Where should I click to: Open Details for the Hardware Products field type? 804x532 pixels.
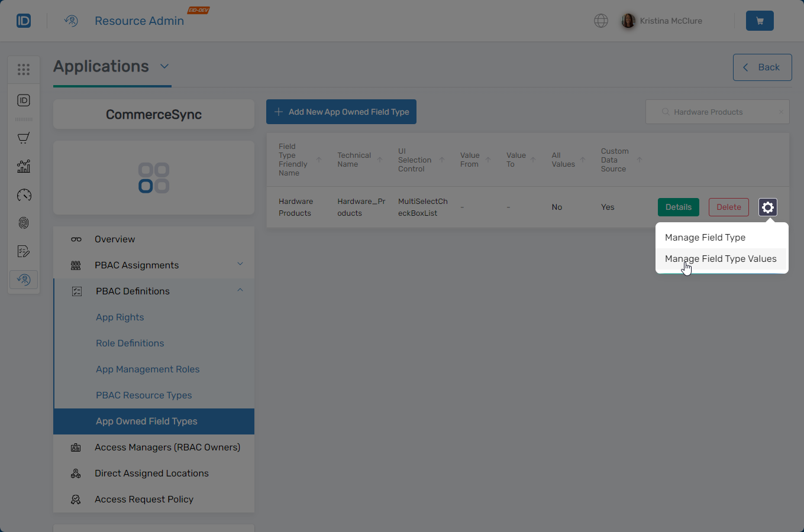click(678, 207)
